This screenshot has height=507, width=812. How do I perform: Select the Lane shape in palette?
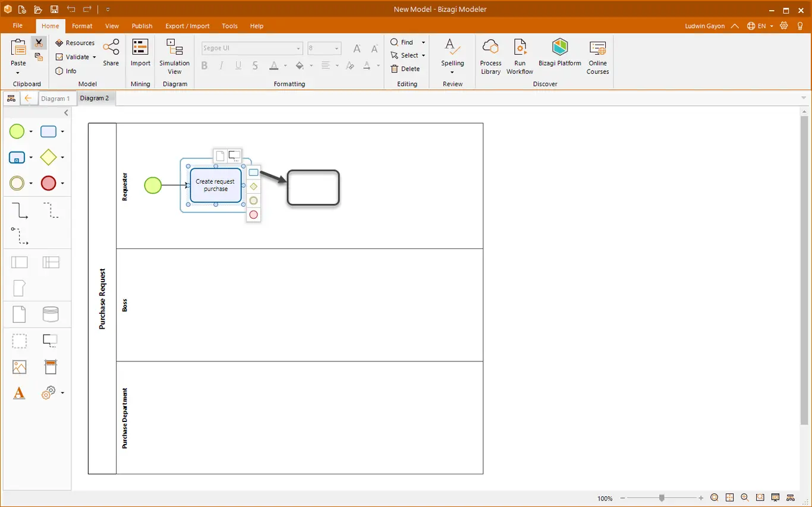pos(51,262)
